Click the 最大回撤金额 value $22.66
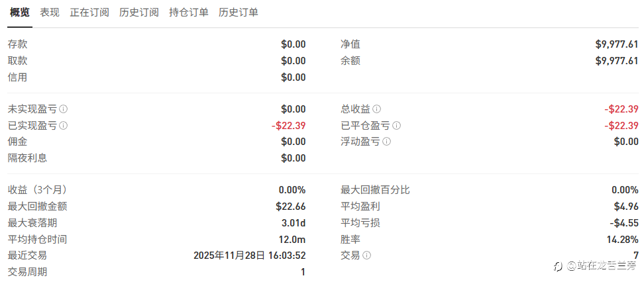The height and width of the screenshot is (286, 644). pos(290,207)
